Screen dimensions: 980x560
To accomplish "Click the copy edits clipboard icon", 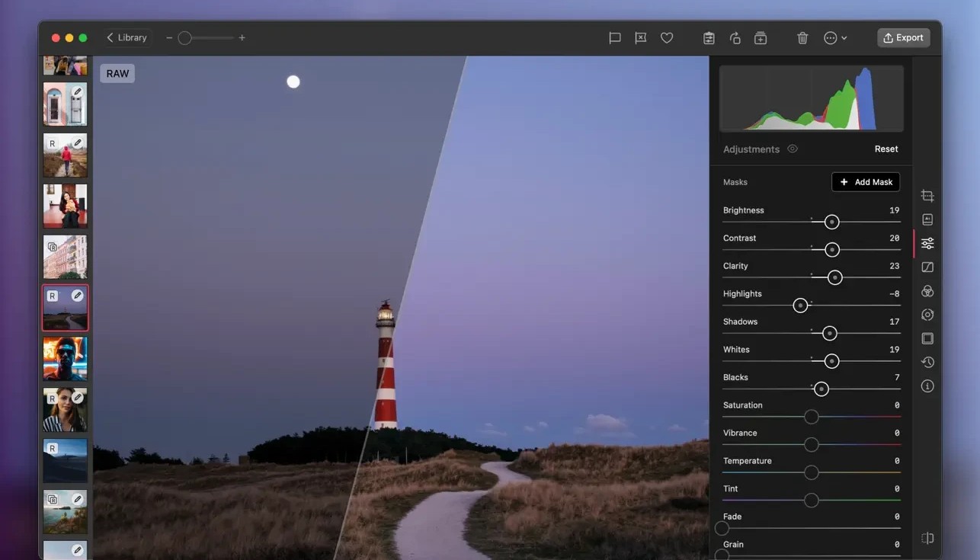I will (x=709, y=37).
